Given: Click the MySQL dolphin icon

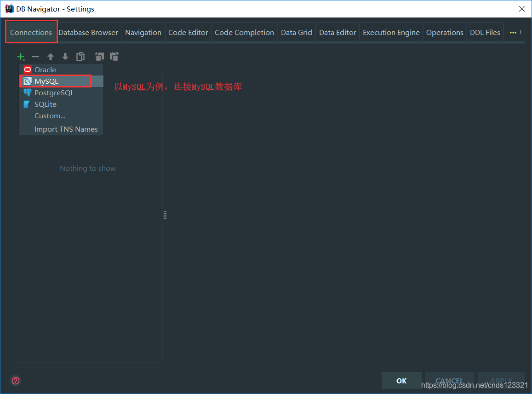Looking at the screenshot, I should [x=28, y=81].
